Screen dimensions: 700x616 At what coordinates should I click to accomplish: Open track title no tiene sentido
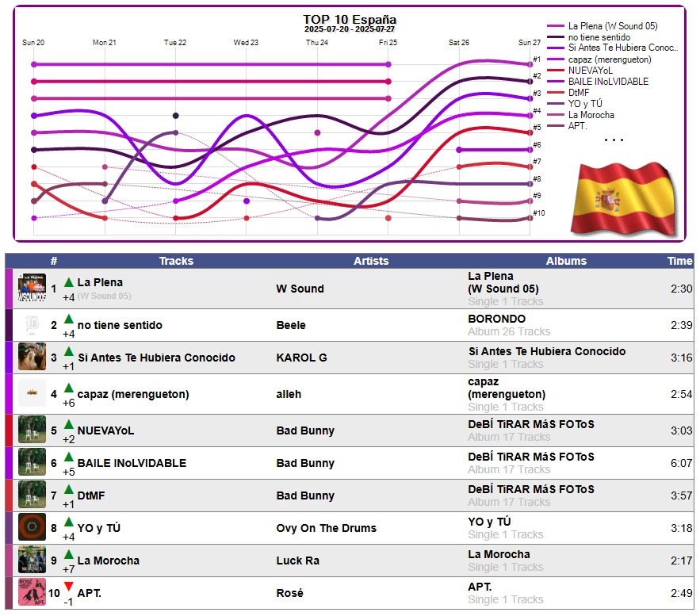(x=120, y=325)
